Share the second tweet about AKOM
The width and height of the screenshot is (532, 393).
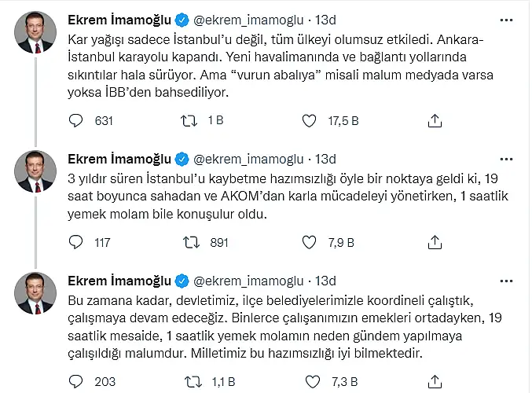coord(435,242)
